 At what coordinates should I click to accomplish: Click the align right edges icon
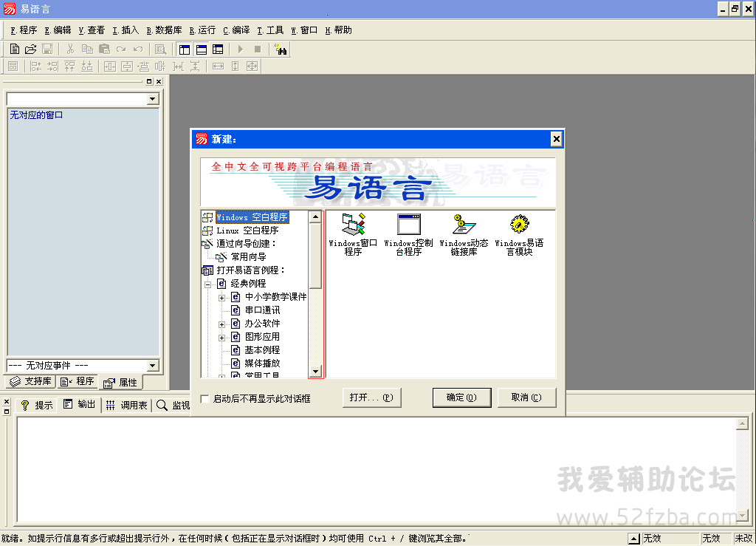[x=52, y=66]
